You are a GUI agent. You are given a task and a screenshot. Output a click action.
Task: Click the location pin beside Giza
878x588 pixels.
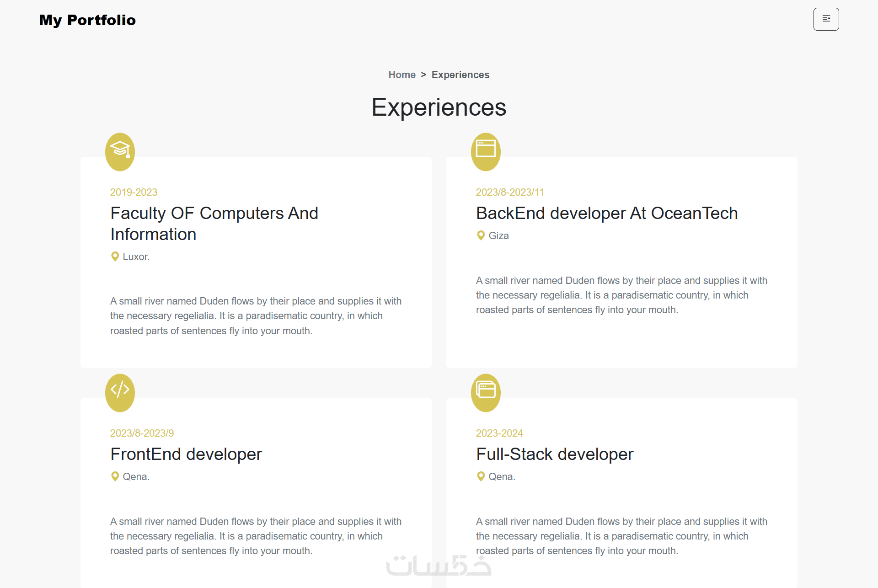coord(481,235)
